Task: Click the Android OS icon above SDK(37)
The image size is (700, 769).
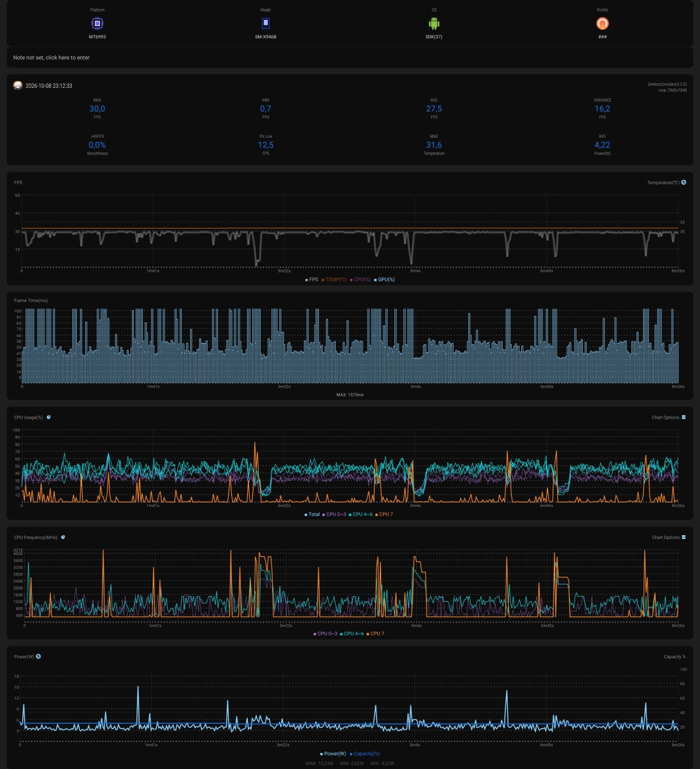Action: (434, 24)
